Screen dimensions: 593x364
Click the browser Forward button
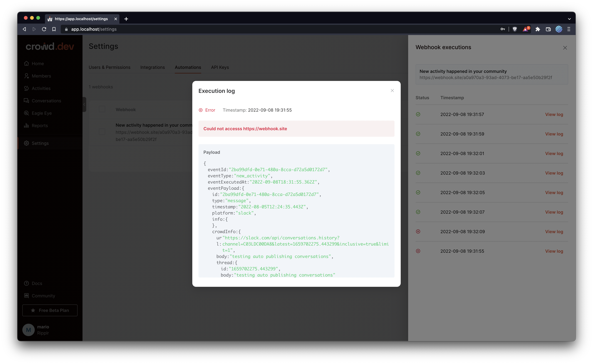[x=34, y=29]
